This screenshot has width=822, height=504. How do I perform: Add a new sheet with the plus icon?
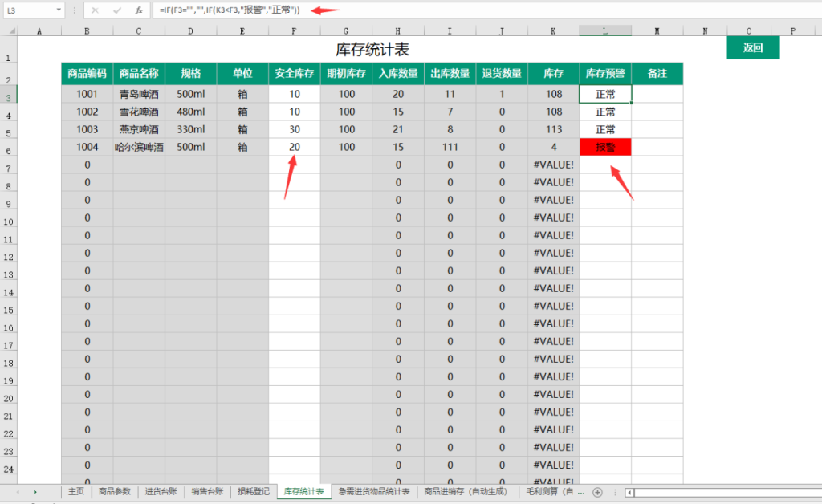[597, 491]
